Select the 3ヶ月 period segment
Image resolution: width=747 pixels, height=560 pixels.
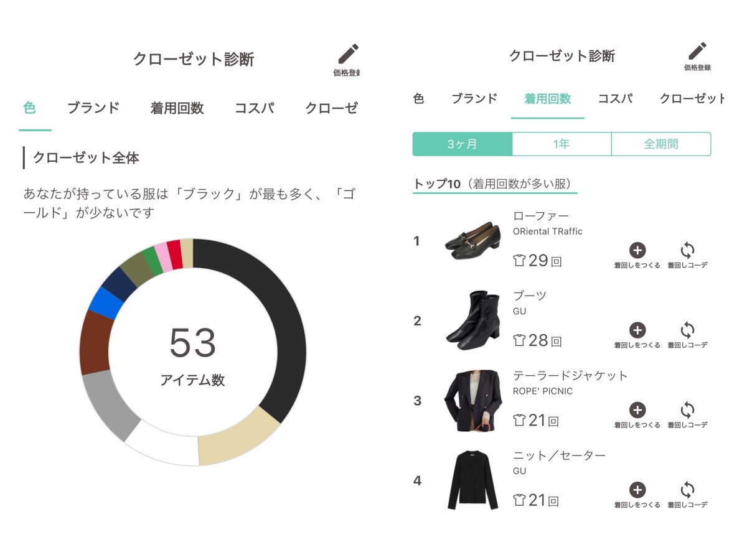(462, 144)
